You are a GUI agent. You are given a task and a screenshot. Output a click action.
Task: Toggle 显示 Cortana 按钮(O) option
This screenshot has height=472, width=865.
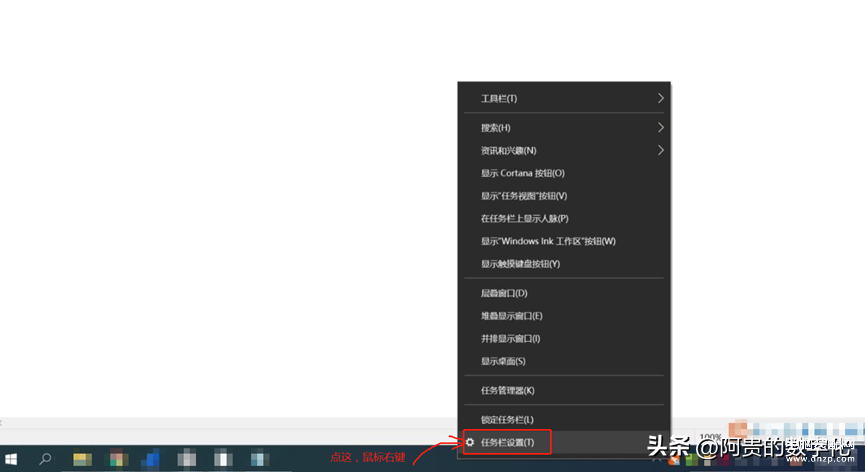(x=564, y=173)
